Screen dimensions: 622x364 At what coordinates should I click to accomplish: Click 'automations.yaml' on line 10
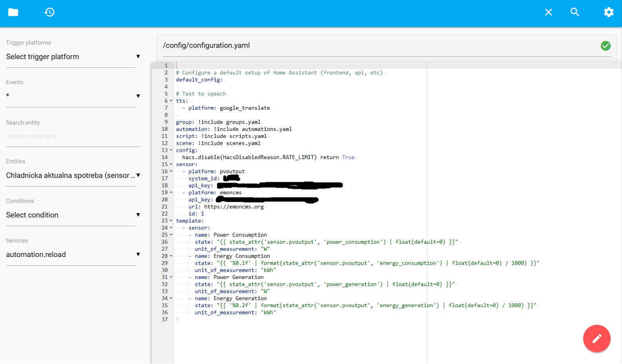coord(267,129)
